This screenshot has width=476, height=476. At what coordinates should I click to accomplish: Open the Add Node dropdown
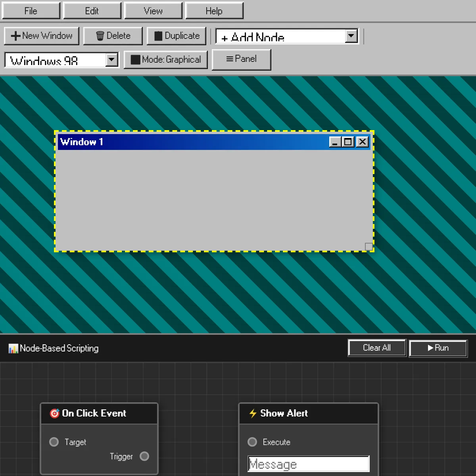(286, 36)
